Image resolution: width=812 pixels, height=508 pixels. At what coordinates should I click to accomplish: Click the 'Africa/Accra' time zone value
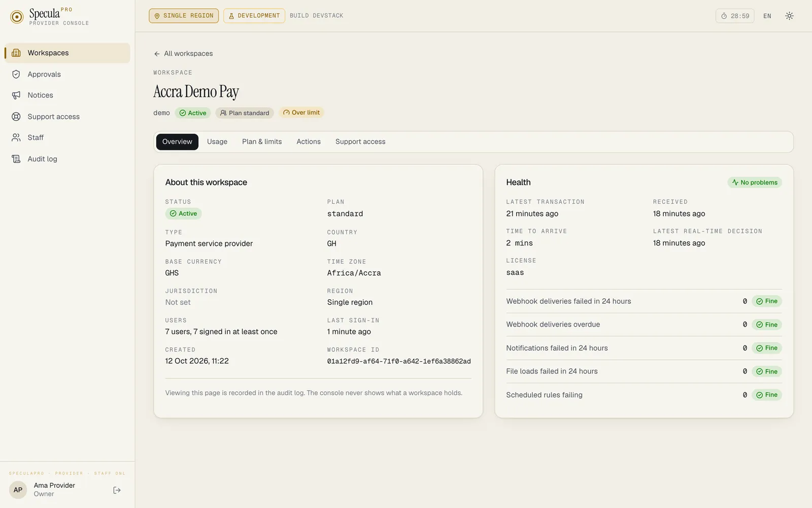[354, 273]
